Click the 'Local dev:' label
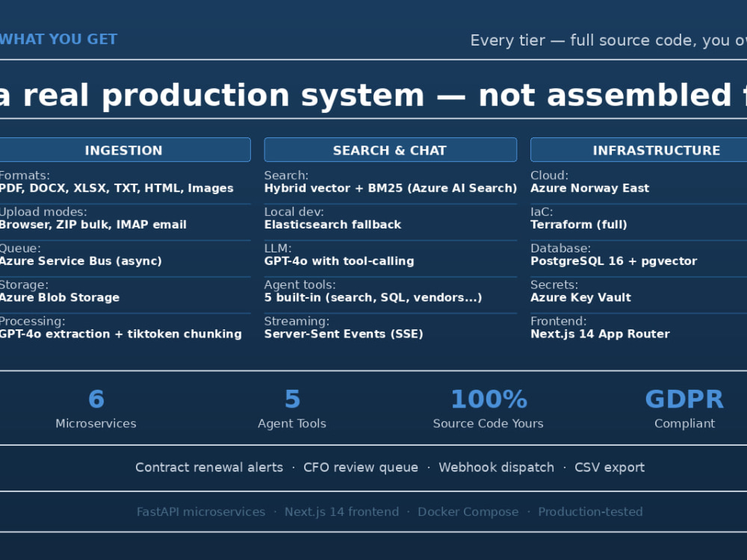The height and width of the screenshot is (560, 747). (x=294, y=212)
